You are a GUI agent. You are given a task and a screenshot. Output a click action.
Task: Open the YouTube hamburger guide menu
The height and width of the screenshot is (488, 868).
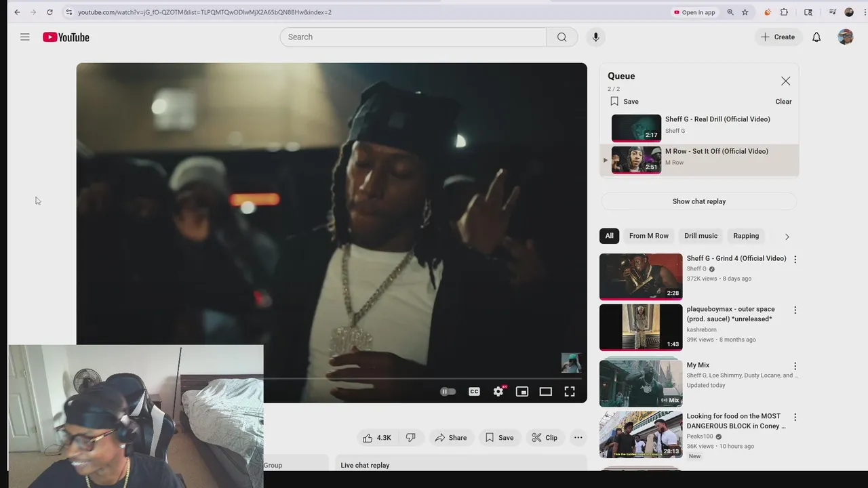(25, 37)
